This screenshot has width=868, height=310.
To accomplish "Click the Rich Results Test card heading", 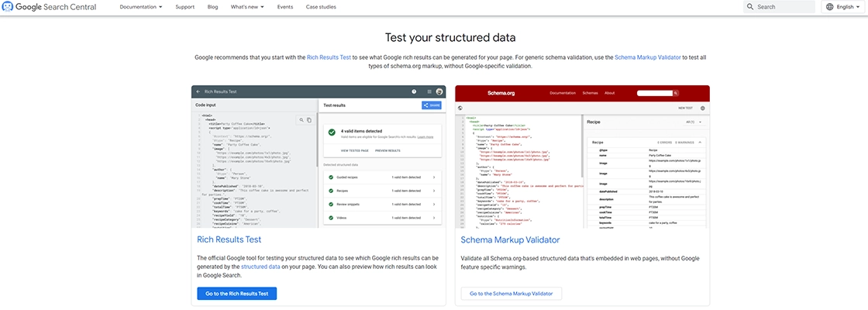I will tap(229, 239).
